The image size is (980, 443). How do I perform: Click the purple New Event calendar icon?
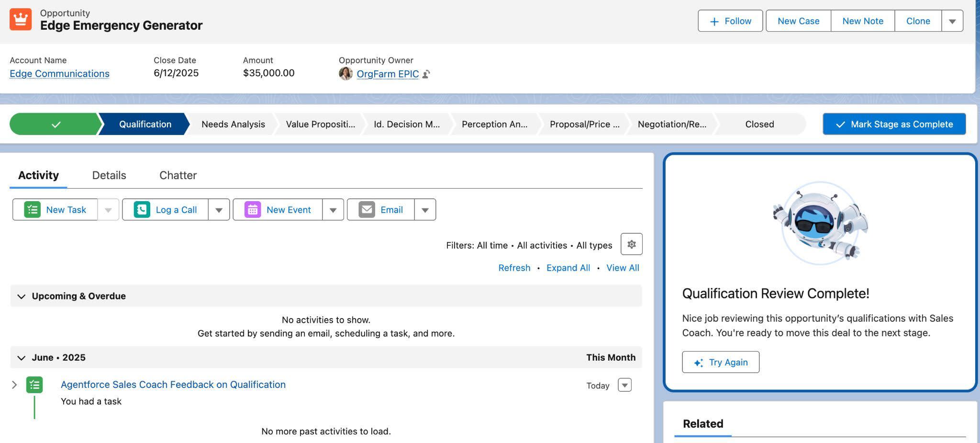(253, 210)
